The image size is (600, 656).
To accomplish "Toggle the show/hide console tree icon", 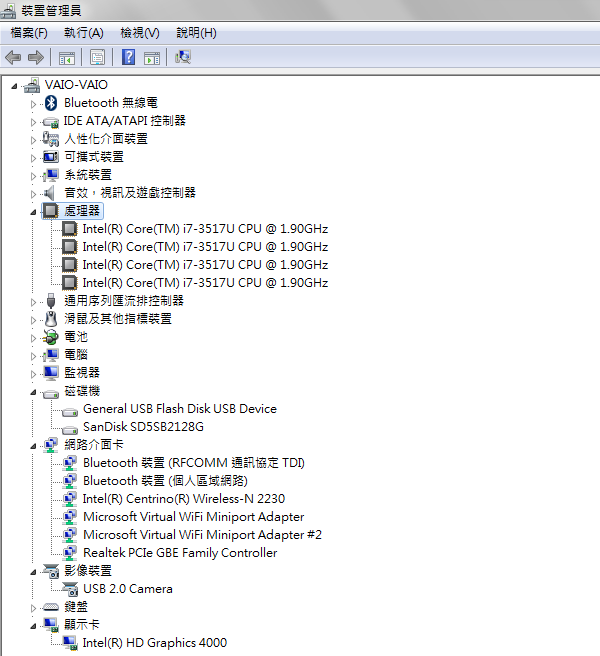I will 67,58.
